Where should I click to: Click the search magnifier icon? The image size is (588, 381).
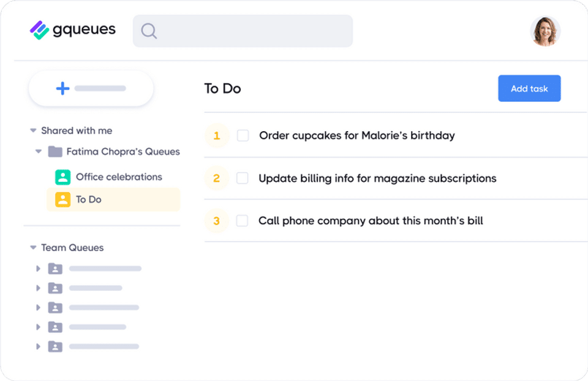pos(149,31)
